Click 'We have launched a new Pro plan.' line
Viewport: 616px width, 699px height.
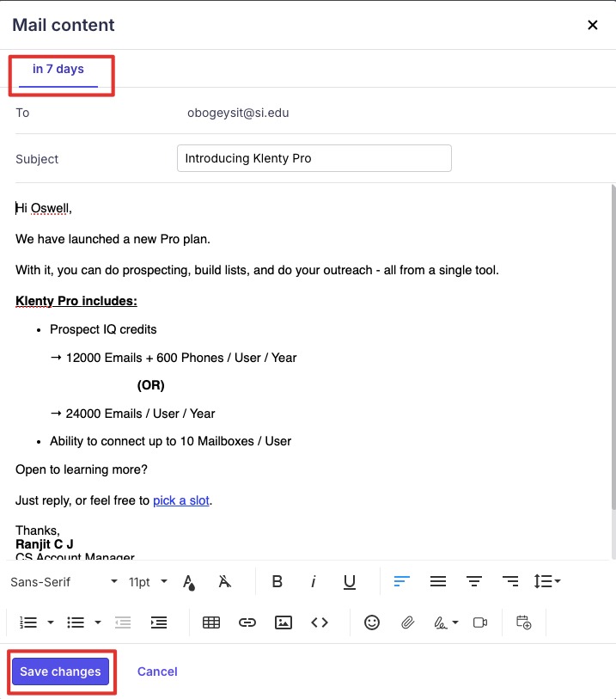113,239
